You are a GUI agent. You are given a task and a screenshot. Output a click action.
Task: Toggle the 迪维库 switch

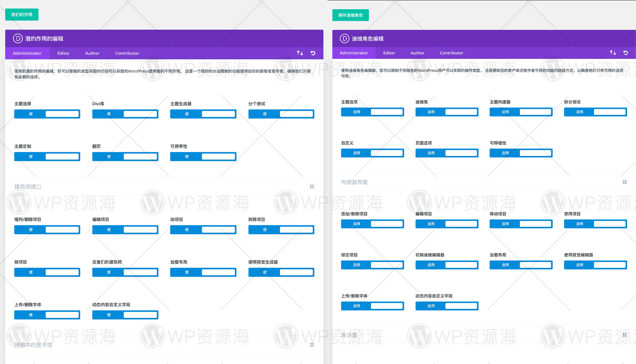[447, 112]
